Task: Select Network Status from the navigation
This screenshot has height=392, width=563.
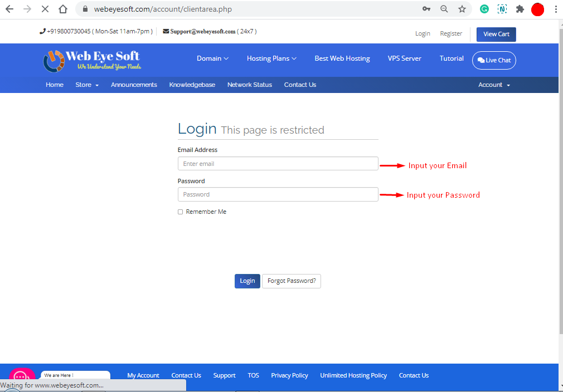Action: point(249,85)
